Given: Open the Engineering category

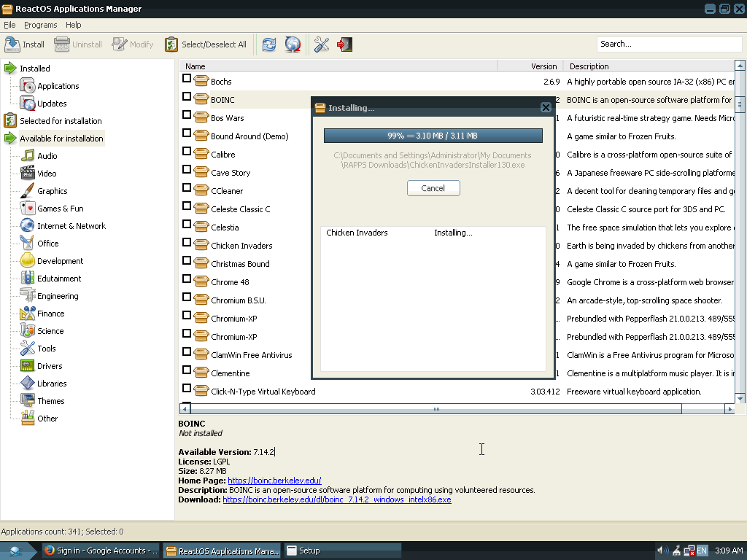Looking at the screenshot, I should pyautogui.click(x=58, y=296).
